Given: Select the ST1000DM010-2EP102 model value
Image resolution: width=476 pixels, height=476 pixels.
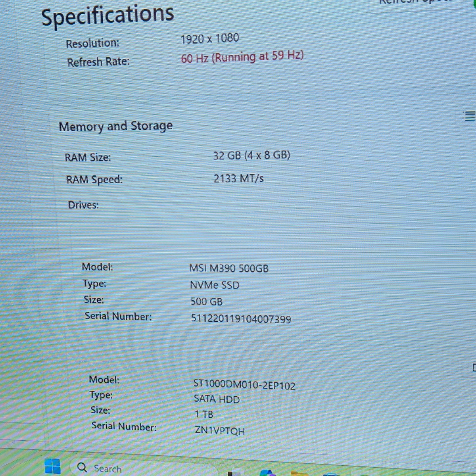Looking at the screenshot, I should pyautogui.click(x=244, y=385).
